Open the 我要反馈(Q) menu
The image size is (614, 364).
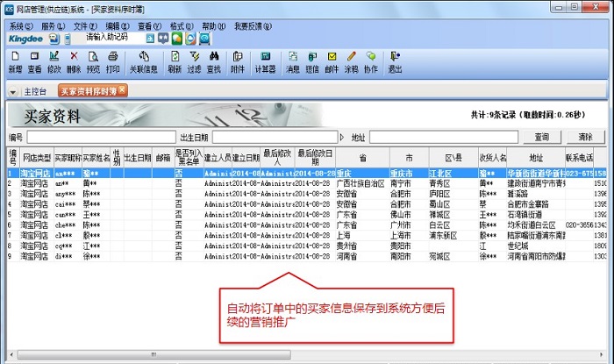(x=253, y=26)
